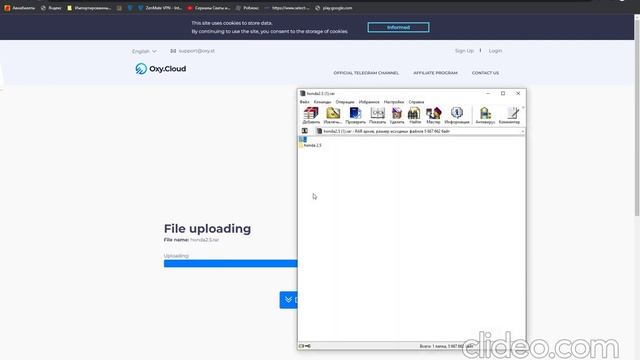Open the Options (Настройки) menu
Image resolution: width=640 pixels, height=360 pixels.
[394, 102]
